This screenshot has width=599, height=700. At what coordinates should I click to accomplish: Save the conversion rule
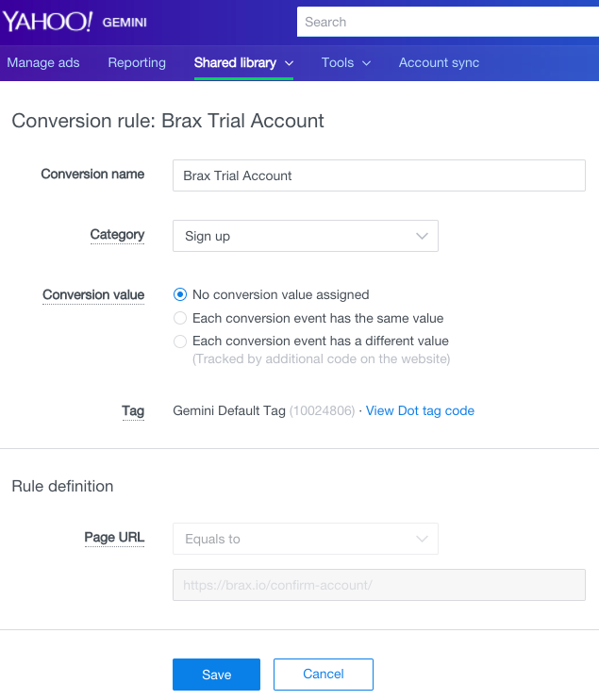coord(216,675)
